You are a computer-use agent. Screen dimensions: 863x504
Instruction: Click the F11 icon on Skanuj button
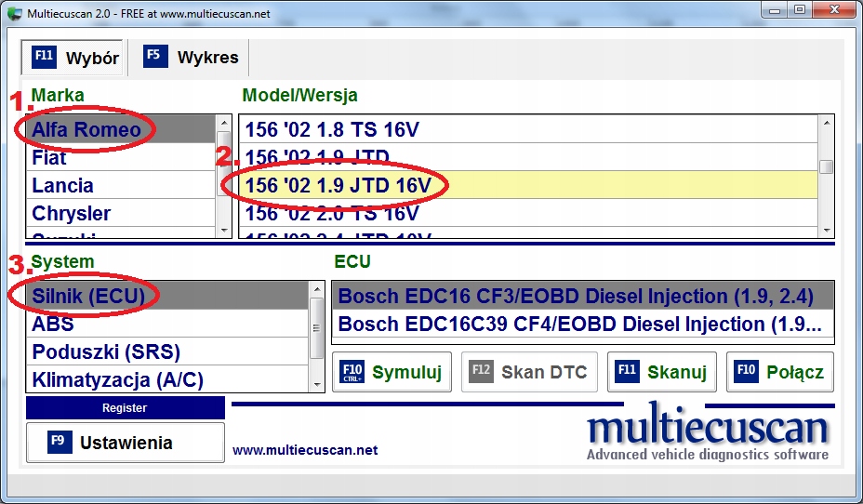point(627,371)
